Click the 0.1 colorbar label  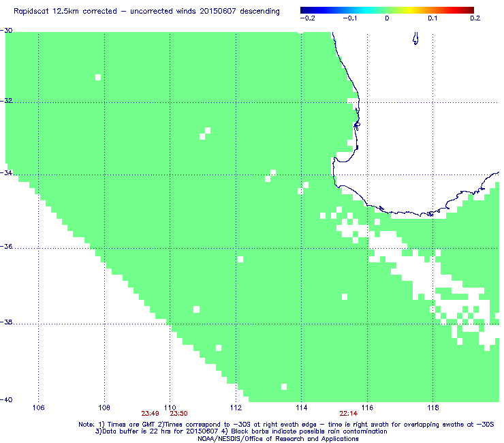pos(432,18)
